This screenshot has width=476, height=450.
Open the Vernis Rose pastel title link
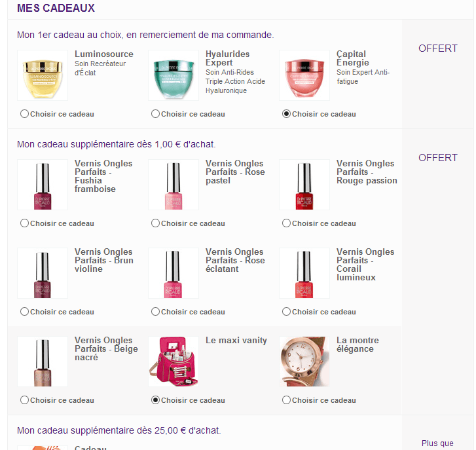(x=235, y=172)
